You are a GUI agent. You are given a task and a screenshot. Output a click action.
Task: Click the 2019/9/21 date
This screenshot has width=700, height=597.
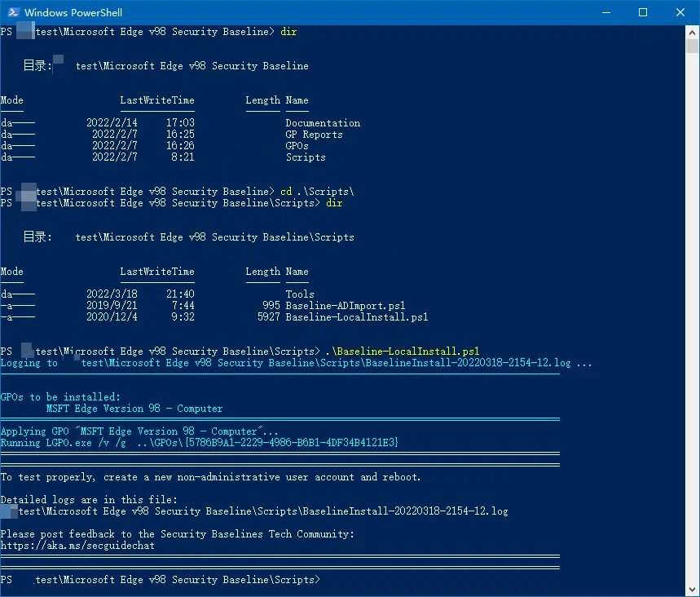coord(112,306)
